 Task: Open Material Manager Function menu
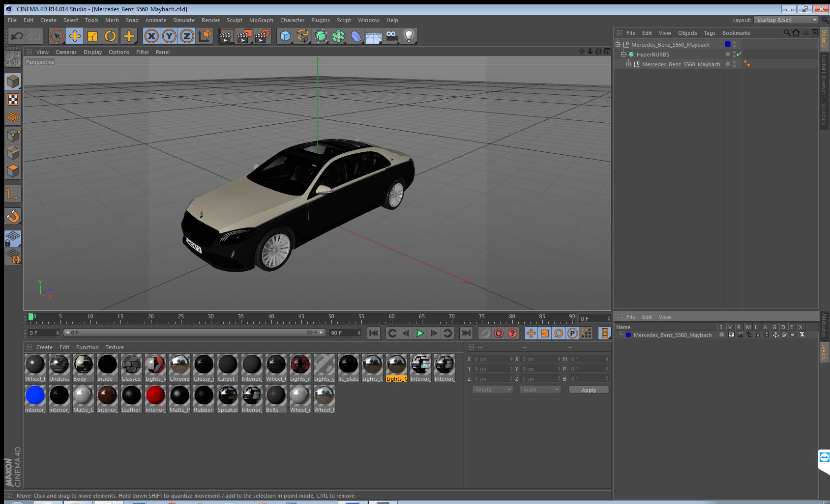(87, 347)
